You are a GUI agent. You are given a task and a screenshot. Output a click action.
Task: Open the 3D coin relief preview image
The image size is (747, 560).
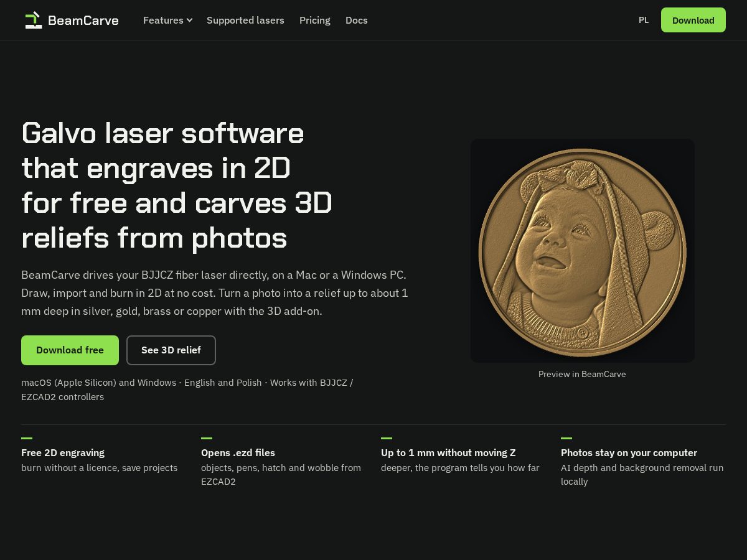(x=582, y=251)
